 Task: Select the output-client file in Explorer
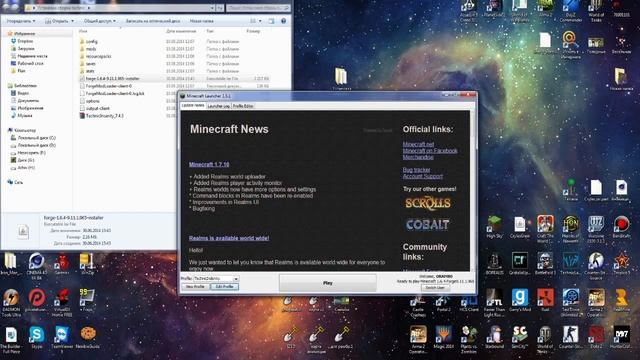98,108
